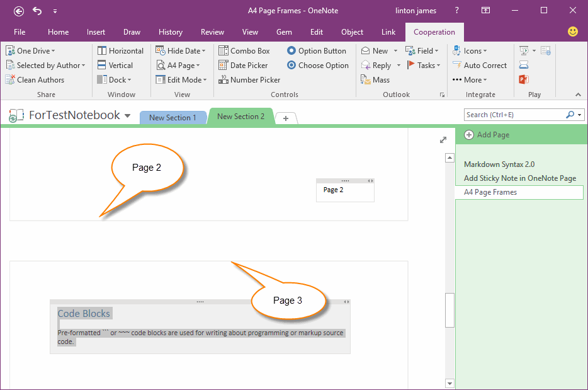Click into the Search (Ctrl+E) box
This screenshot has height=390, width=588.
pos(514,115)
